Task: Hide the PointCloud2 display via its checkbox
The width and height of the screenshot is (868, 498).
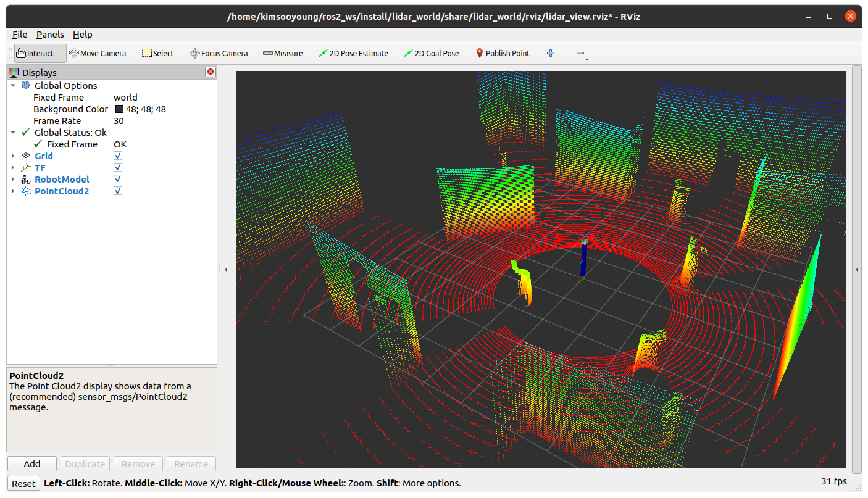Action: 118,191
